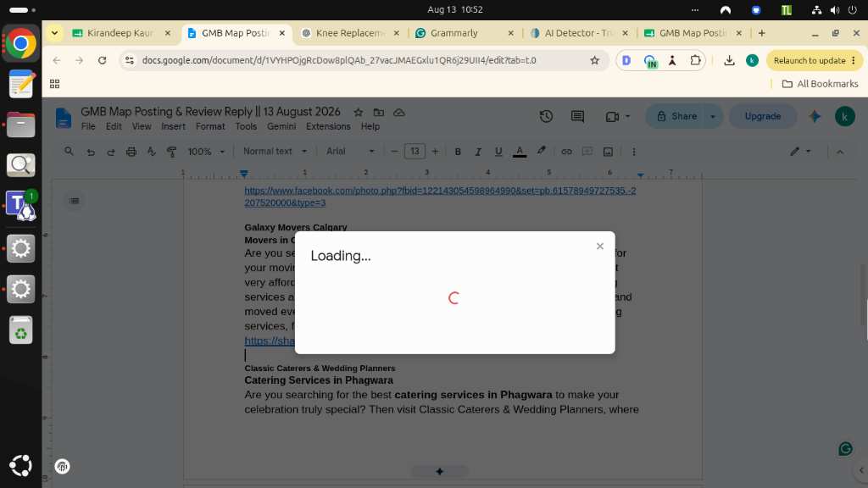Click the Upgrade button

[762, 116]
